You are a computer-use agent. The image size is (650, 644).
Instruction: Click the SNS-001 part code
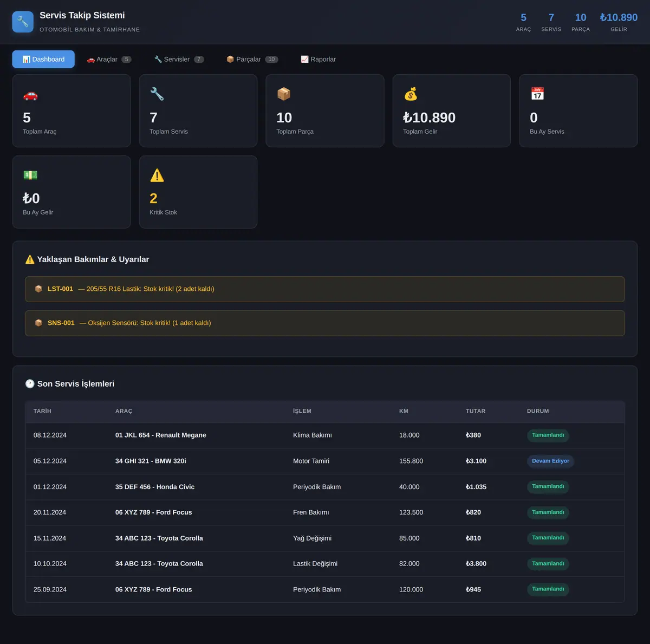[61, 323]
